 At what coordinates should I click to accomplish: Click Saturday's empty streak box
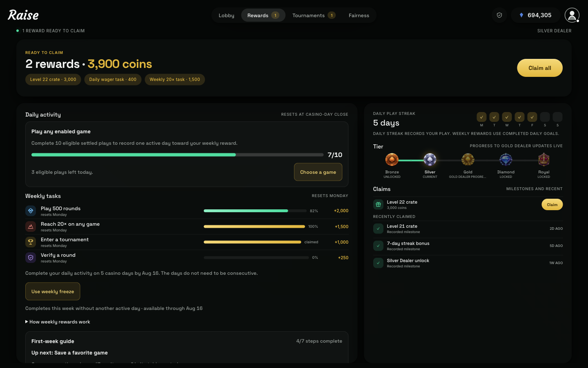545,117
